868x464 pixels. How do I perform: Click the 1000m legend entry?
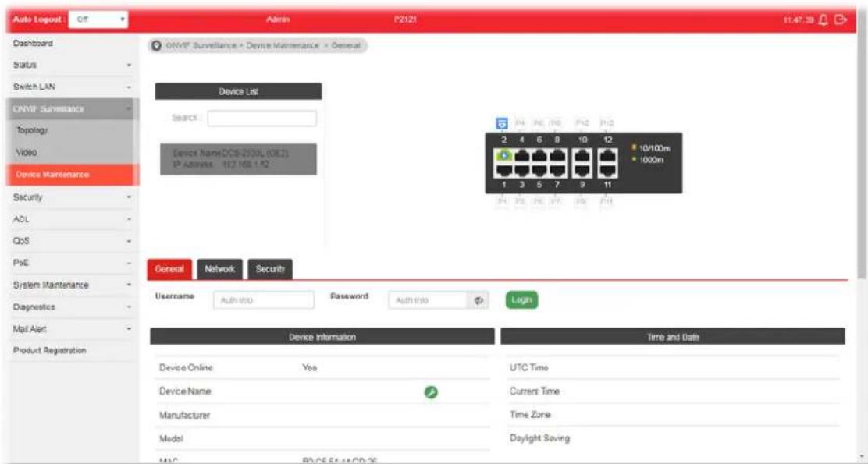point(648,160)
